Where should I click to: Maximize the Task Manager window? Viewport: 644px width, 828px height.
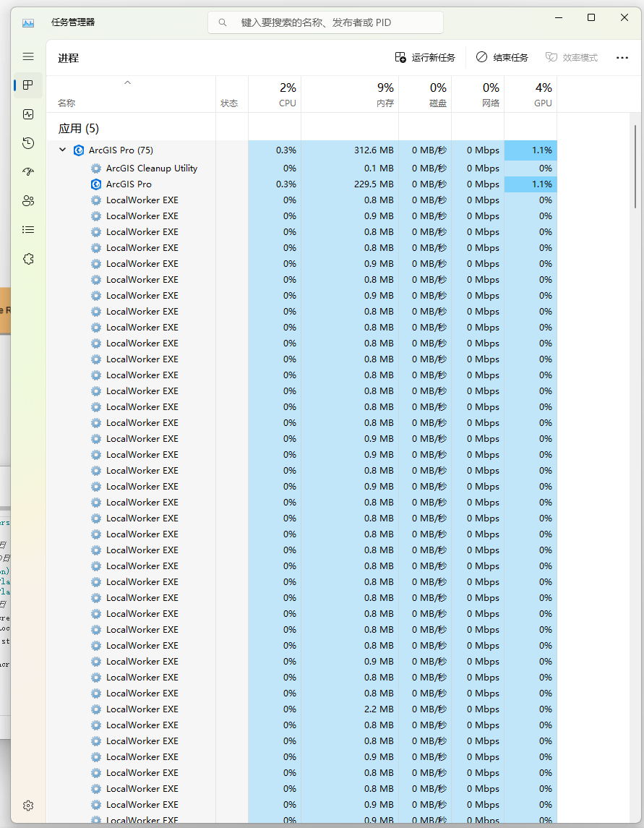591,18
